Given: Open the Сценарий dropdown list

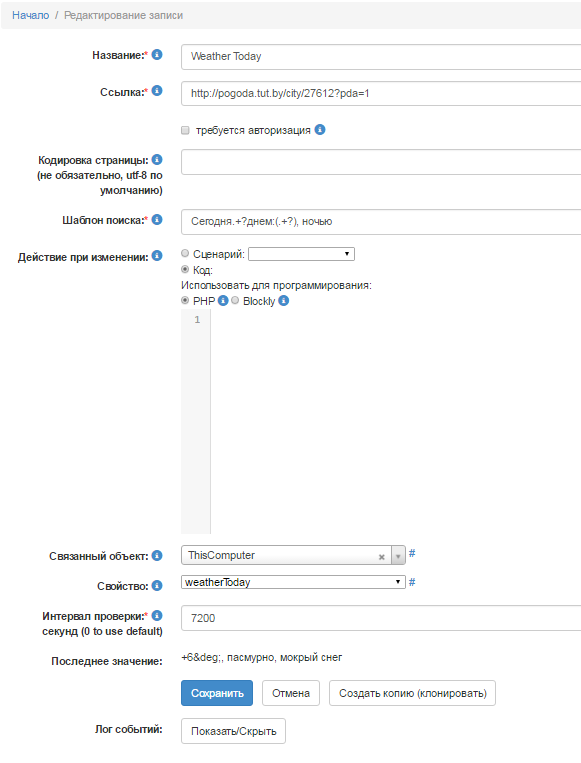Looking at the screenshot, I should point(301,254).
